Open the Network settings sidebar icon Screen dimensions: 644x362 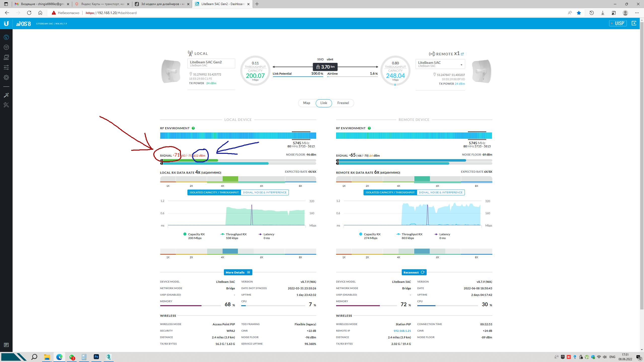[6, 57]
